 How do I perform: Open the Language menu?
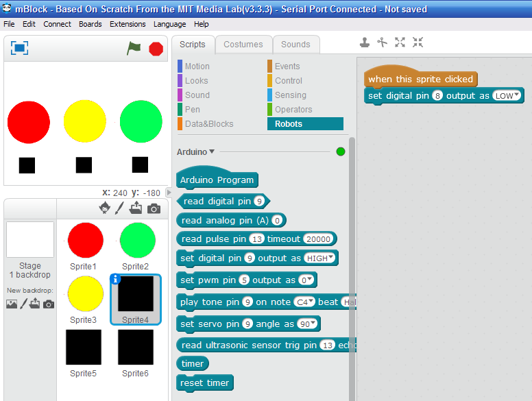point(169,24)
